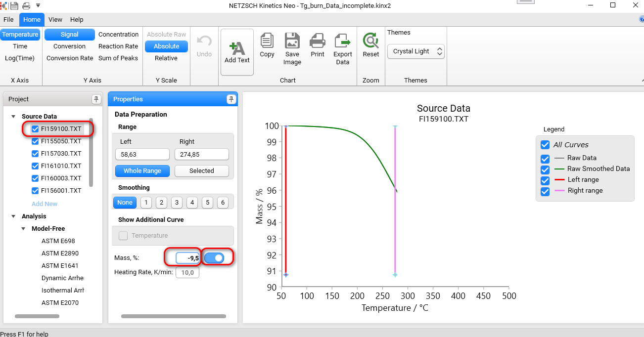
Task: Open the File menu
Action: [x=8, y=20]
